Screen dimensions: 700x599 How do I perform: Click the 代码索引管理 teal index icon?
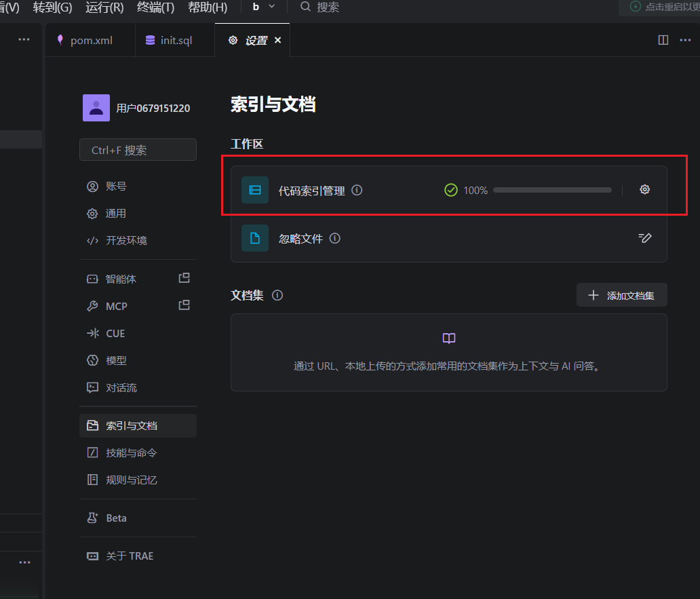[x=255, y=190]
